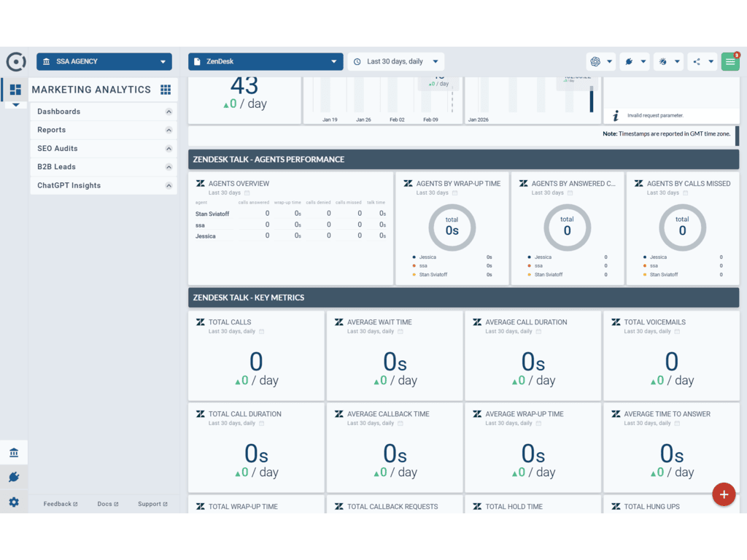Collapse the SEO Audits section chevron
Image resolution: width=747 pixels, height=560 pixels.
coord(169,149)
